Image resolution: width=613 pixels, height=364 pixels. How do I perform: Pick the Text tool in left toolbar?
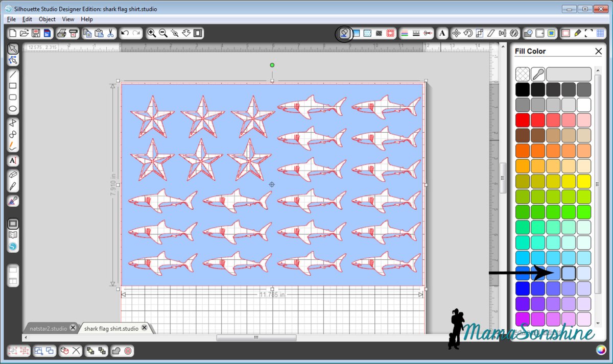point(13,161)
